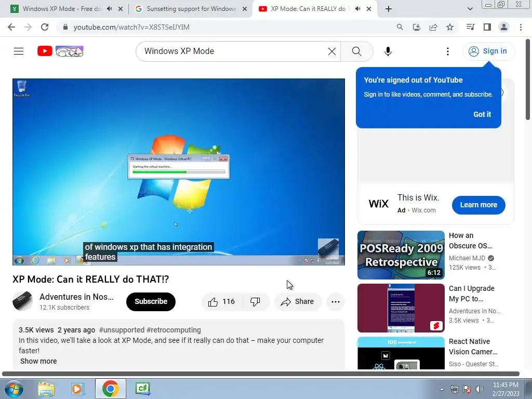Mute the first Windows XP Mode tab
This screenshot has width=532, height=399.
[109, 9]
